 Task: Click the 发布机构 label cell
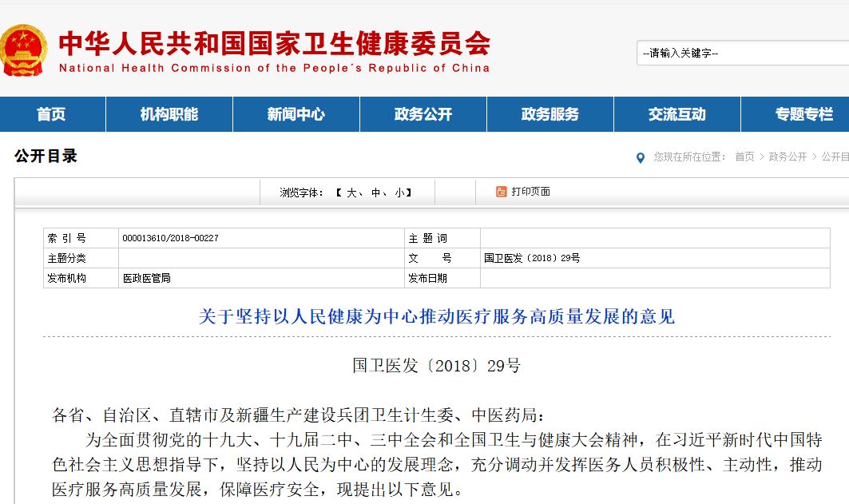click(81, 278)
